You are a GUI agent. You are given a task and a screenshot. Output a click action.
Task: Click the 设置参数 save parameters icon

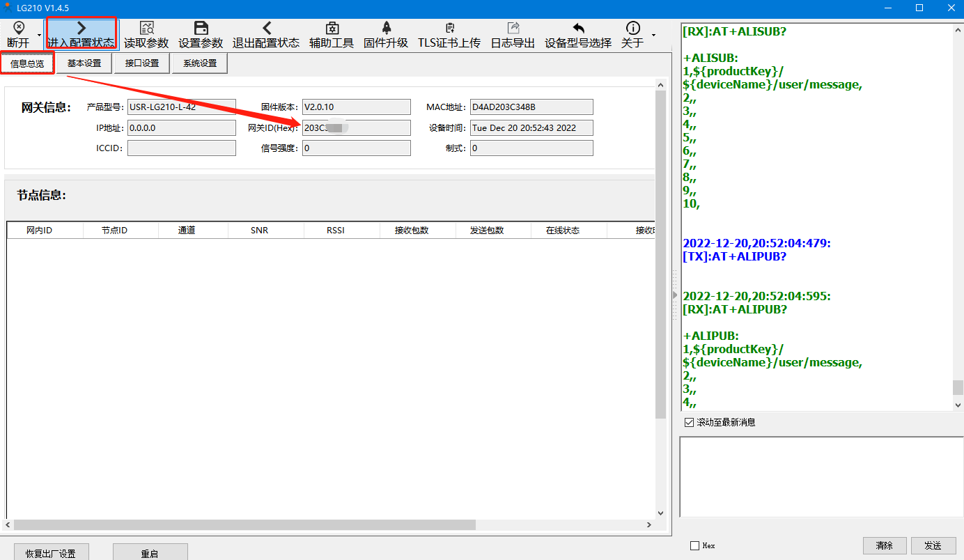201,28
